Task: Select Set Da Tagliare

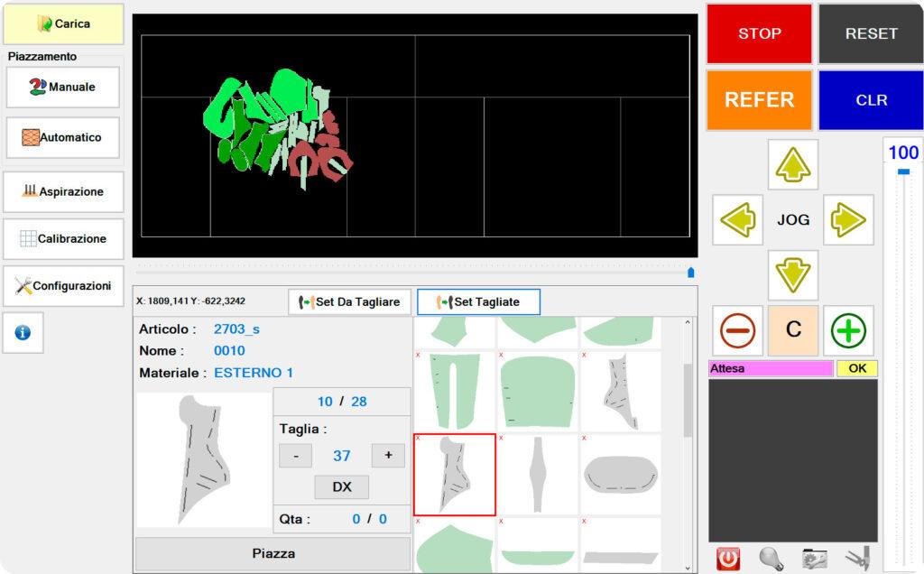Action: (349, 301)
